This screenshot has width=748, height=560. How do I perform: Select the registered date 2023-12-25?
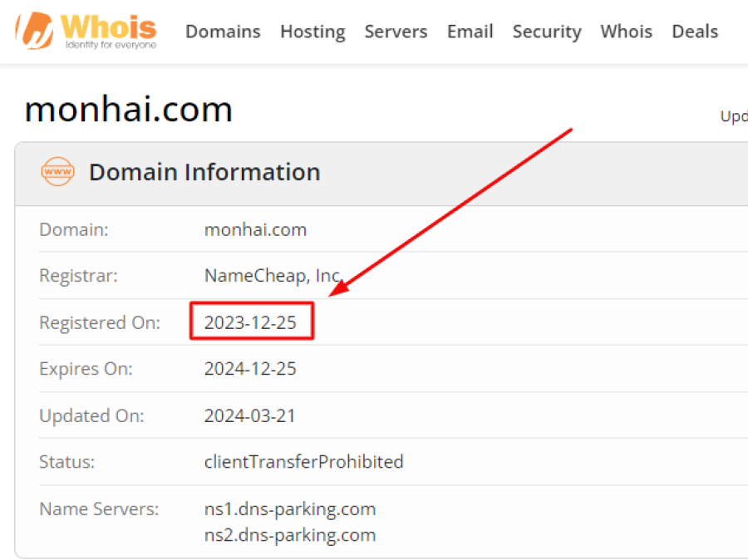[250, 323]
